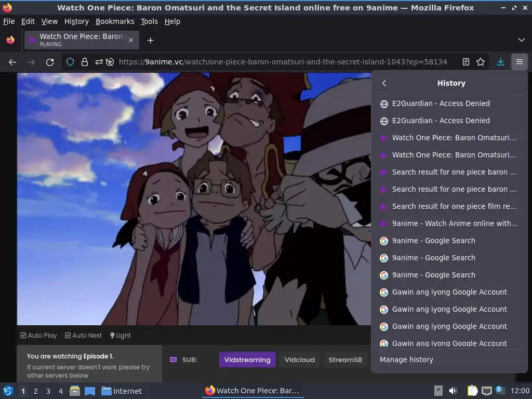Open the File menu

9,21
